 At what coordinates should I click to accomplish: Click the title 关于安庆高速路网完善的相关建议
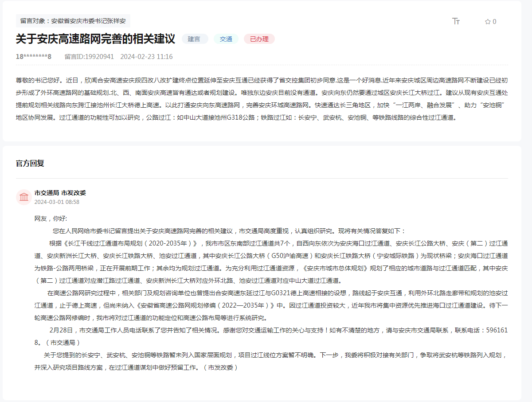(96, 39)
